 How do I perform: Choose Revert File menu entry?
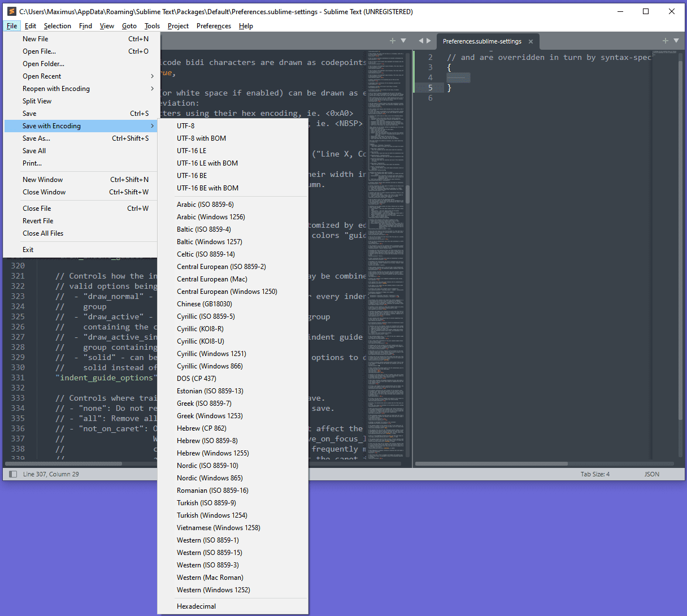click(x=81, y=221)
